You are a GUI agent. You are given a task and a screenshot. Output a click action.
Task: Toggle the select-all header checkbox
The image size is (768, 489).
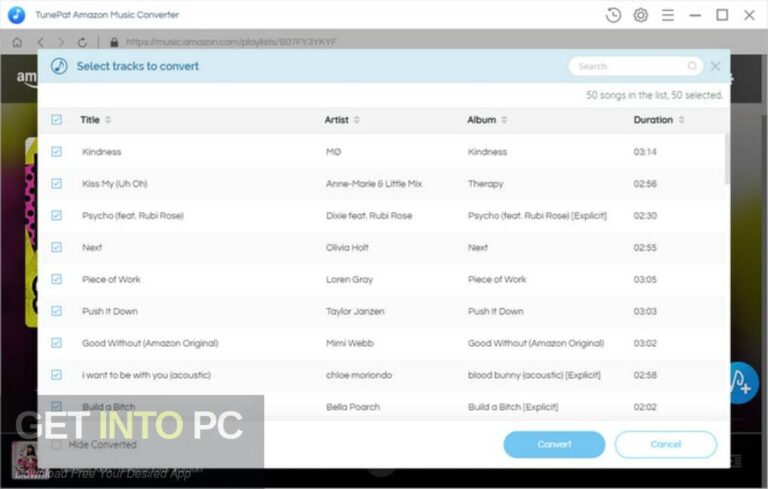pyautogui.click(x=56, y=120)
